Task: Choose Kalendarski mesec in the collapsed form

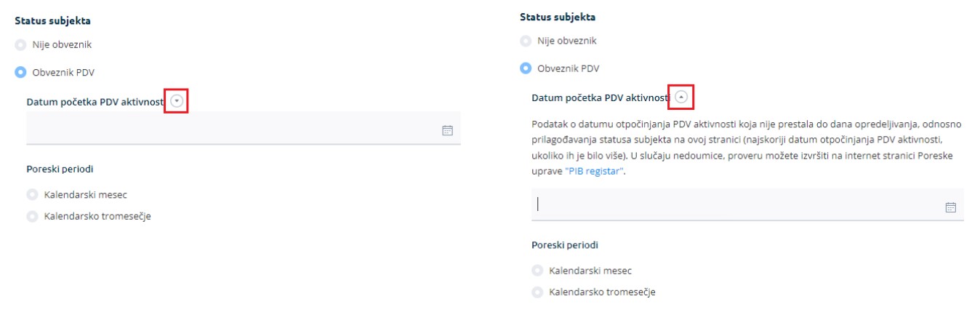Action: tap(31, 195)
